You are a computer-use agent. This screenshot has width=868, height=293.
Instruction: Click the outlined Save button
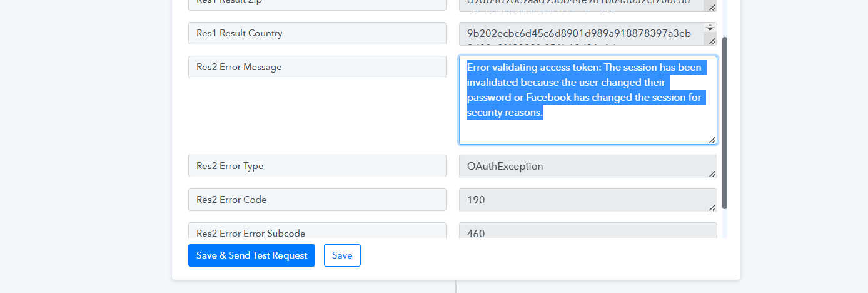point(342,255)
